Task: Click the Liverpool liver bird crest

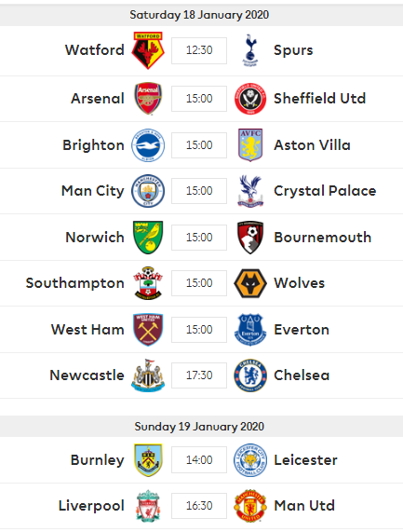Action: pyautogui.click(x=148, y=506)
